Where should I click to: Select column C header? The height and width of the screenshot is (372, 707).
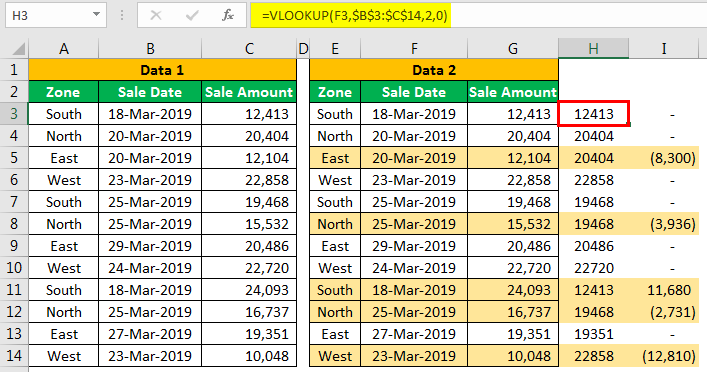click(249, 49)
